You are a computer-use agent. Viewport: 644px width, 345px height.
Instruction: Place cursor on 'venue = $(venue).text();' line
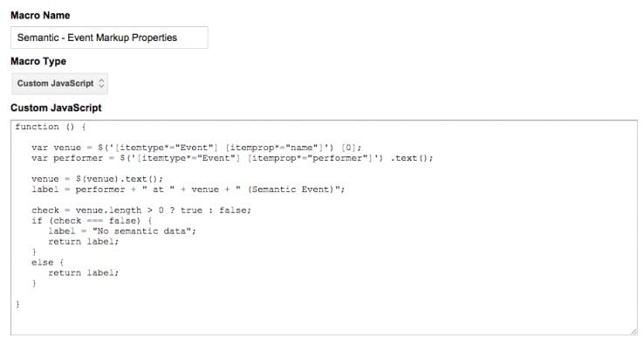[x=97, y=179]
